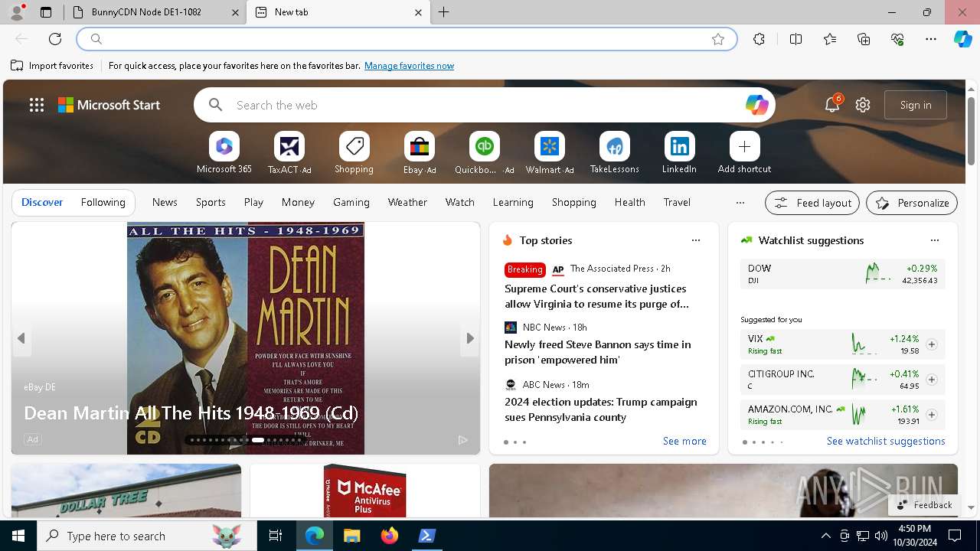The width and height of the screenshot is (980, 551).
Task: Open the DOW index card
Action: (x=842, y=274)
